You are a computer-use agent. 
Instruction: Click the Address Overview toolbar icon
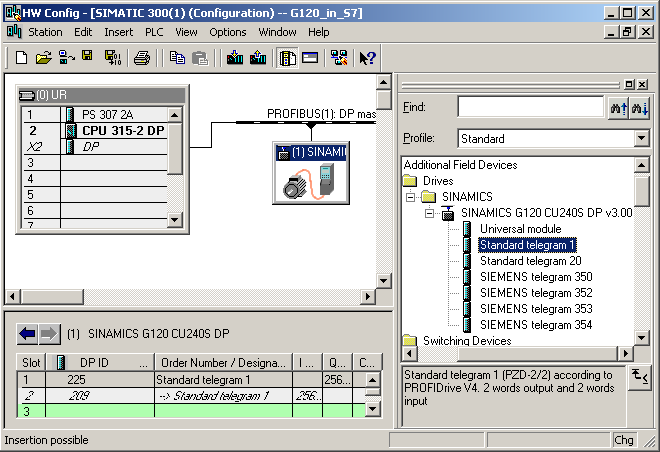click(310, 58)
